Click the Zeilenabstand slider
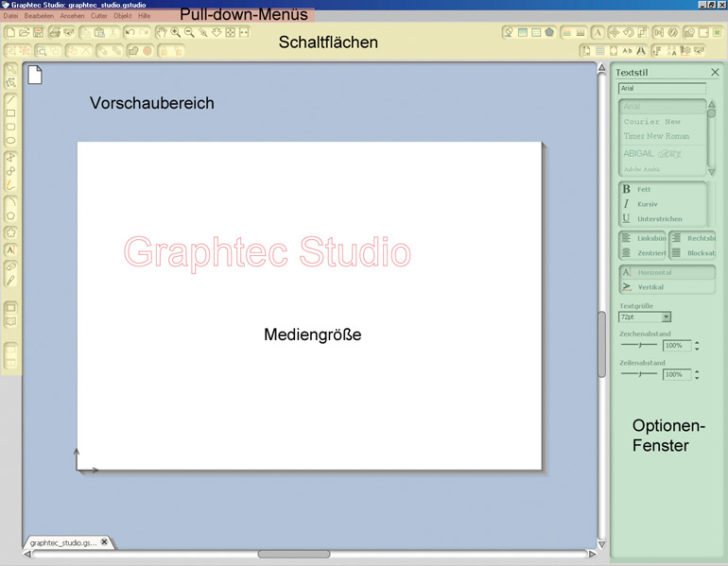Image resolution: width=728 pixels, height=566 pixels. point(639,374)
